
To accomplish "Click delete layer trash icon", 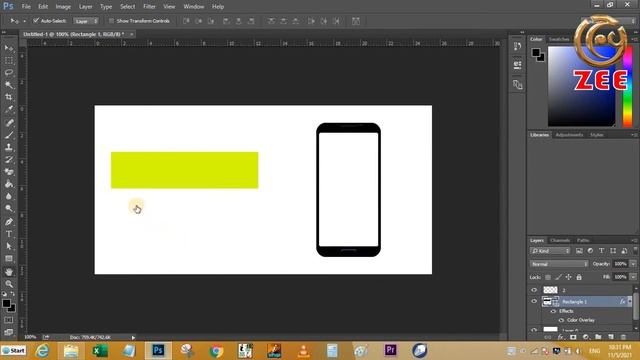I will click(623, 337).
